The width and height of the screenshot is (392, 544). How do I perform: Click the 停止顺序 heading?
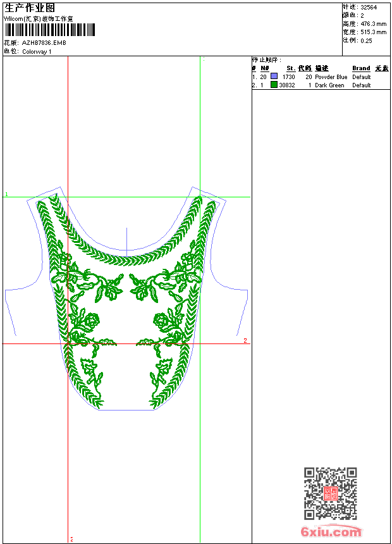pyautogui.click(x=266, y=60)
